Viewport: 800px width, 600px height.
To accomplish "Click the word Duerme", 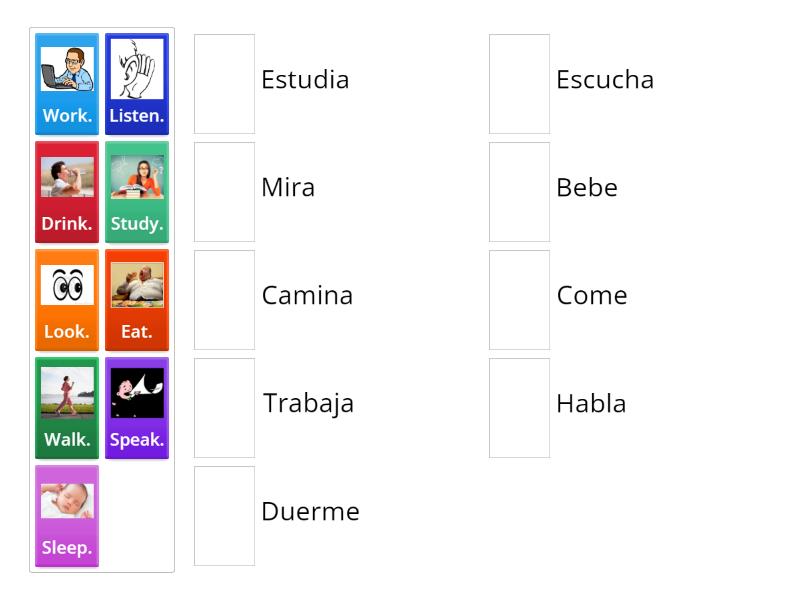I will coord(310,512).
